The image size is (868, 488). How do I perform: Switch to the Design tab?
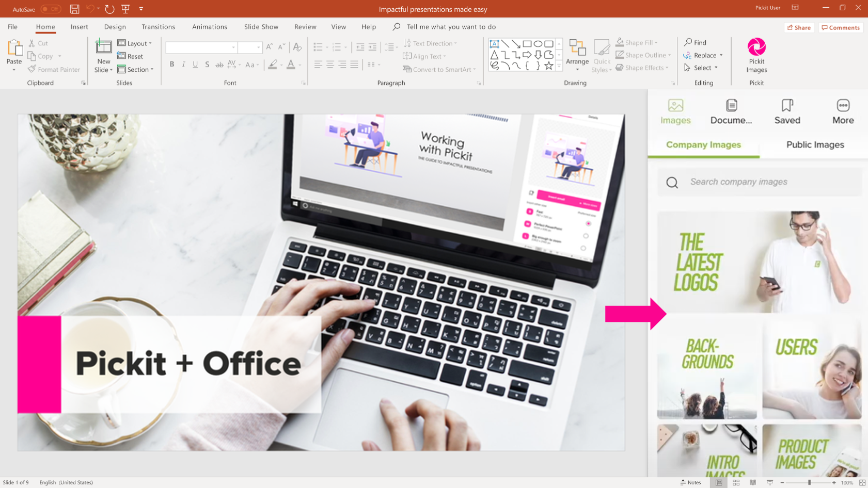115,27
